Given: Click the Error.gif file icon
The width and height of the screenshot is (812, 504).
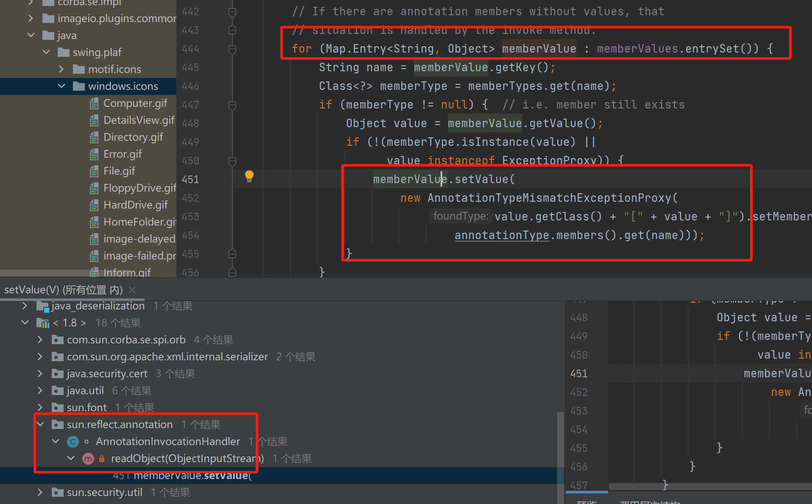Looking at the screenshot, I should pyautogui.click(x=94, y=154).
